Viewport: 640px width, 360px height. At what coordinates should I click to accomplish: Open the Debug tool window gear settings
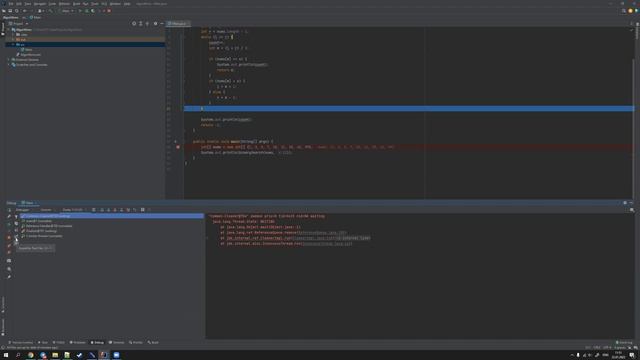click(624, 203)
